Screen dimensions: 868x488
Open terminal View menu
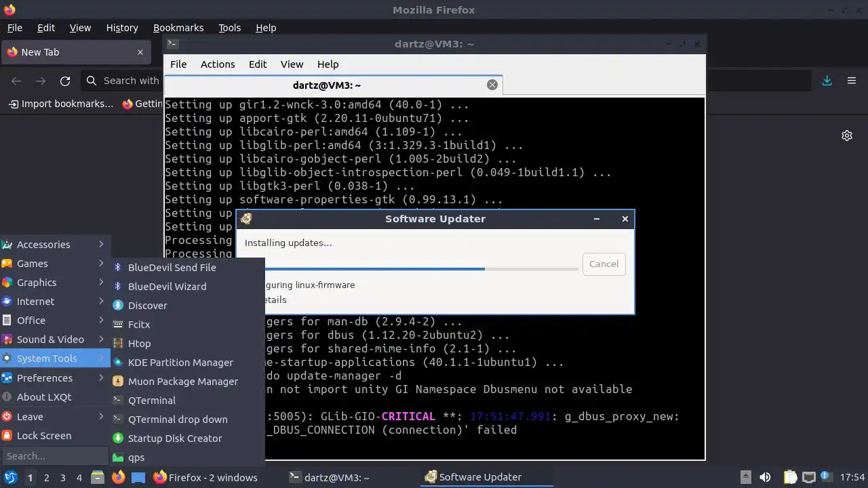(x=292, y=64)
